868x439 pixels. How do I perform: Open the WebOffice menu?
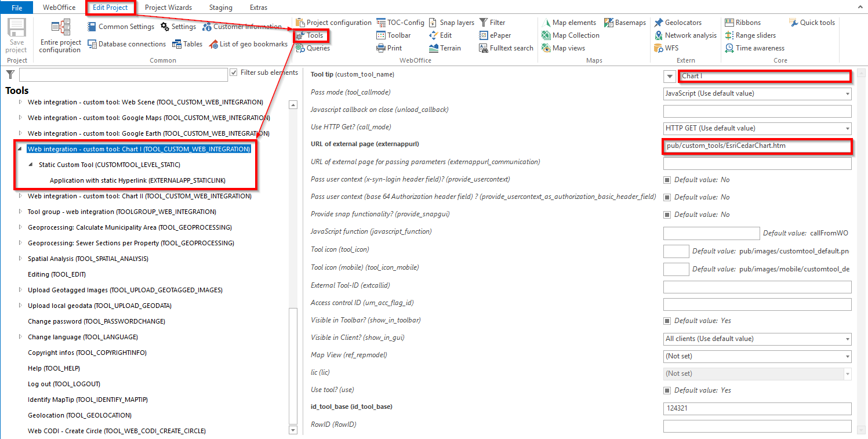click(x=59, y=7)
